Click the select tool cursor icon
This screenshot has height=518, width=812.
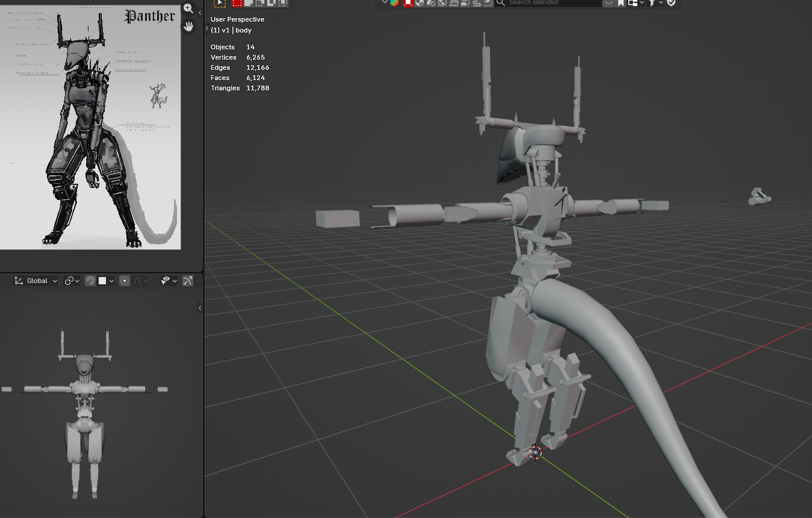(220, 3)
